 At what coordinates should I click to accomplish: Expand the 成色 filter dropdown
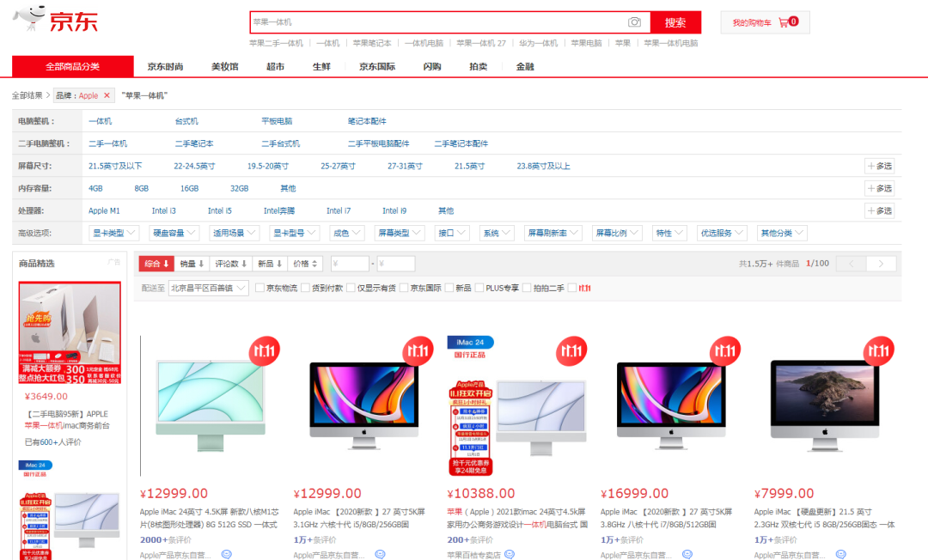347,232
